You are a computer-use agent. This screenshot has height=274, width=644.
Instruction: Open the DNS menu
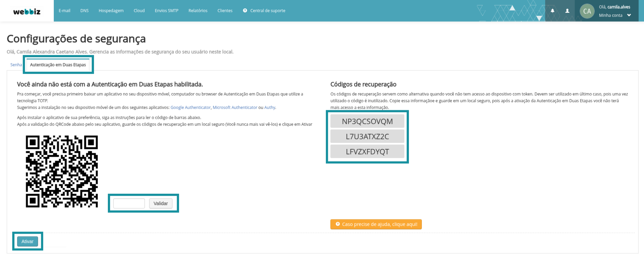(x=84, y=11)
